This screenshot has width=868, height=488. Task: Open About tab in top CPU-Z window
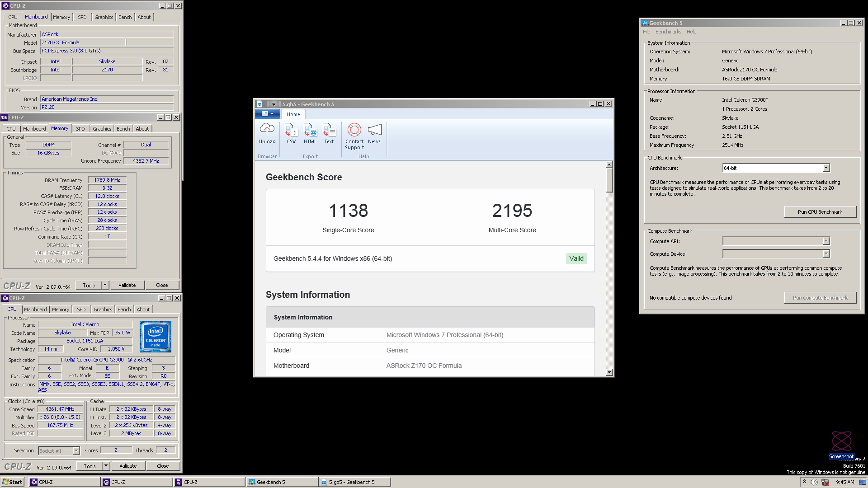click(x=144, y=17)
